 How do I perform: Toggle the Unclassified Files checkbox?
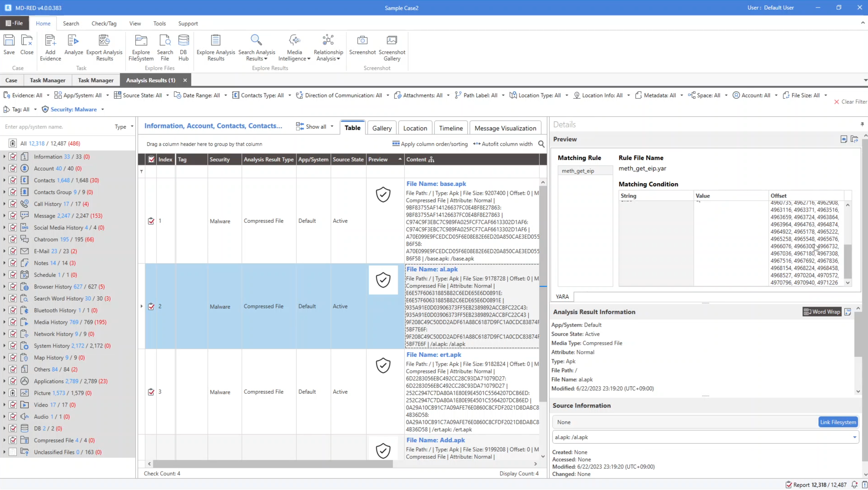(x=13, y=452)
